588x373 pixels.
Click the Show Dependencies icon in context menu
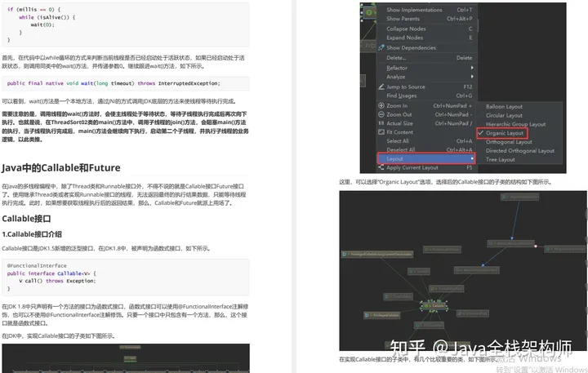[x=381, y=47]
